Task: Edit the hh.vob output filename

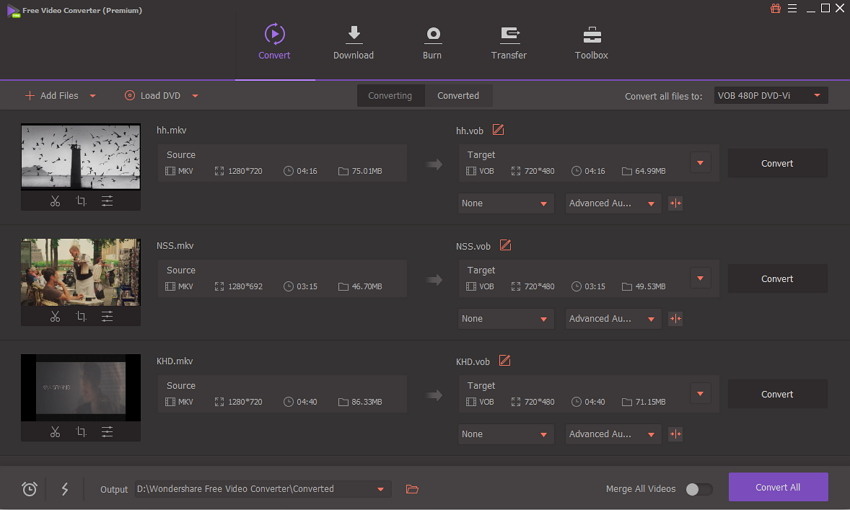Action: click(498, 130)
